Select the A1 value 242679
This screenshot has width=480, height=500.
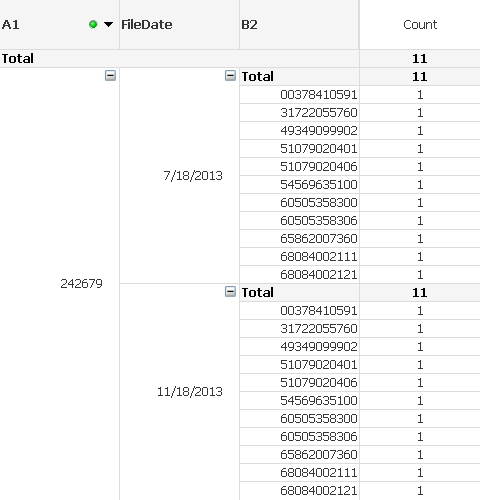81,284
